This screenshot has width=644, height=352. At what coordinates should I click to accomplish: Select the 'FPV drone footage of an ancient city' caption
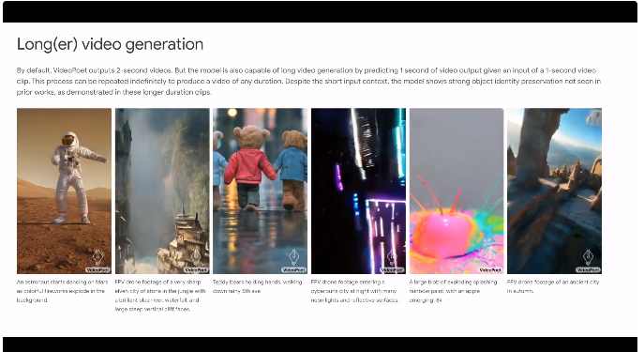click(x=553, y=286)
